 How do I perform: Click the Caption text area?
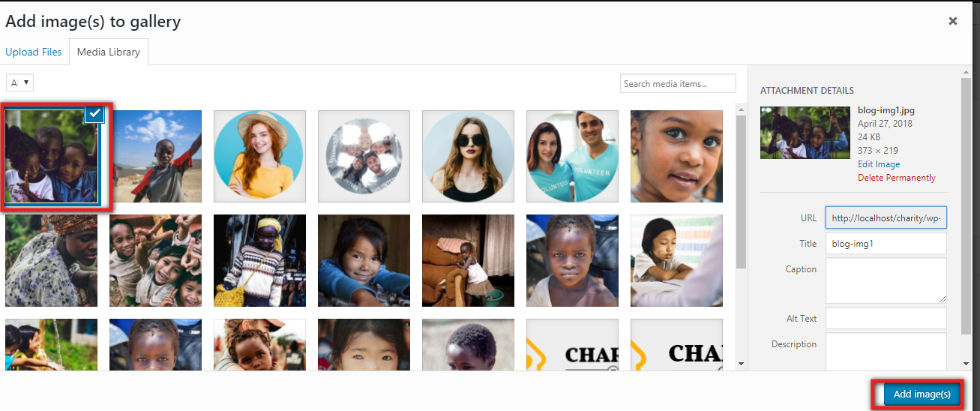pyautogui.click(x=886, y=280)
